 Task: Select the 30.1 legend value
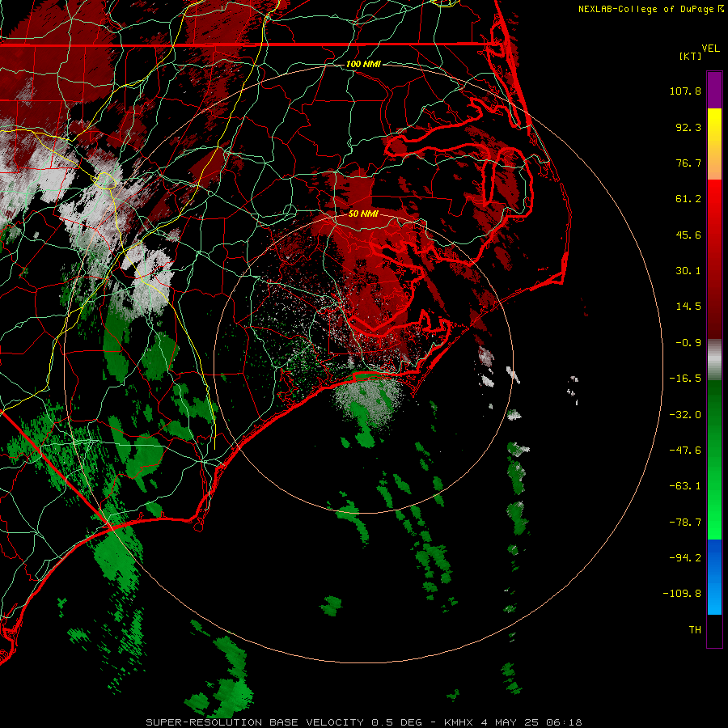click(x=688, y=271)
